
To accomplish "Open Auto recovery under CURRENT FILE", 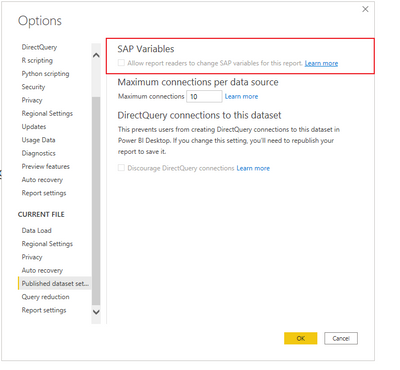I will click(x=42, y=270).
